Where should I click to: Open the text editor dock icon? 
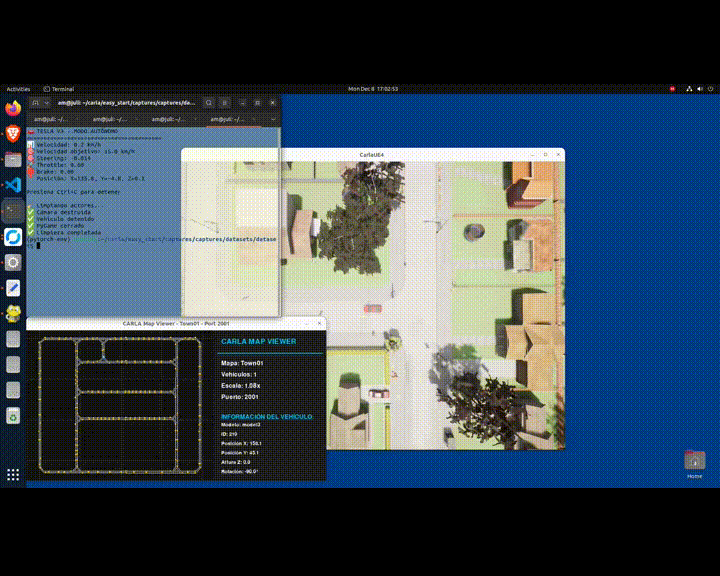point(13,287)
